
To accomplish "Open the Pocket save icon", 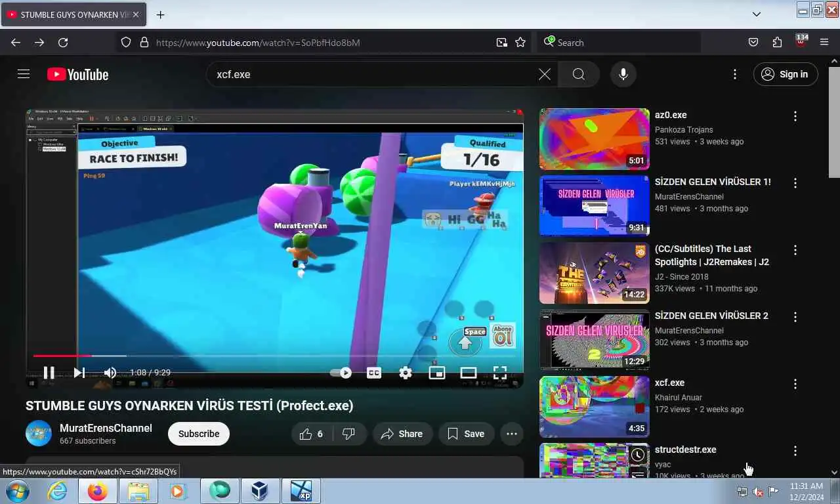I will [753, 42].
